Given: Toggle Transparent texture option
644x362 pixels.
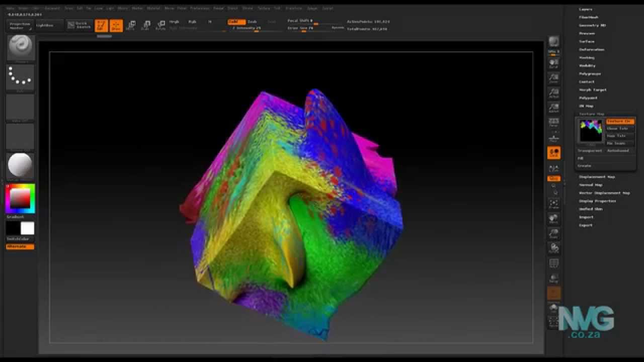Looking at the screenshot, I should (x=590, y=151).
